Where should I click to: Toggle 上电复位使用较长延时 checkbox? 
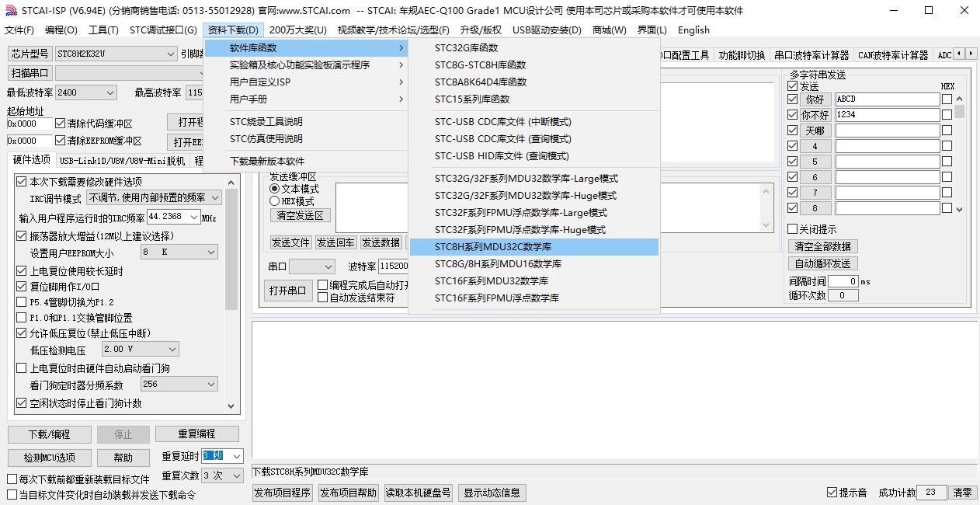(x=22, y=271)
